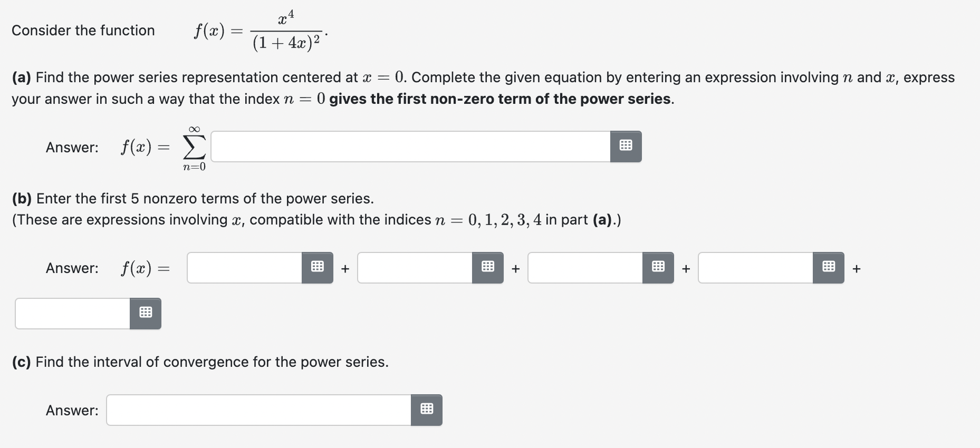Click the plus sign after the first term
980x448 pixels.
click(x=345, y=268)
